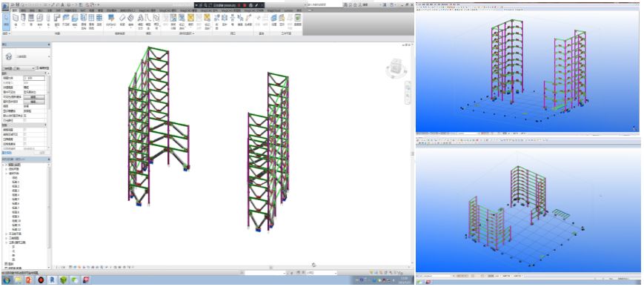The height and width of the screenshot is (287, 644).
Task: Open the work plane Viewer icon
Action: coord(298,20)
